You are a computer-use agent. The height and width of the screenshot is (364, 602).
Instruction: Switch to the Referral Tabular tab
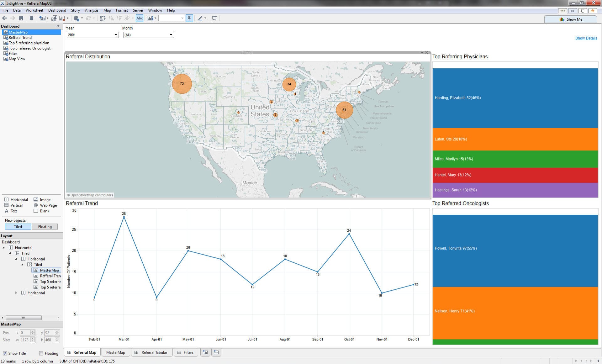(x=154, y=352)
